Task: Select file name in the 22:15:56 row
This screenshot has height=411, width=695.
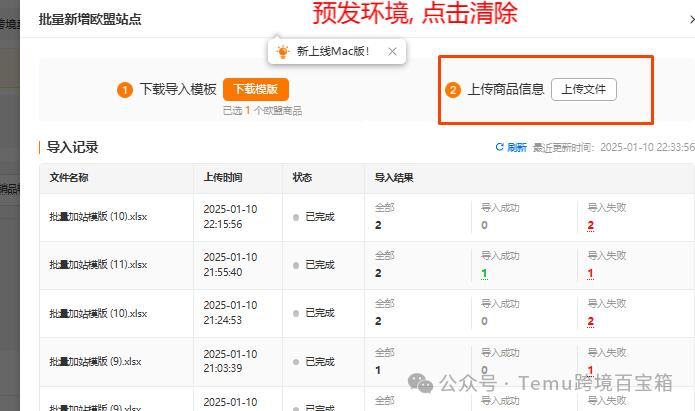Action: click(x=98, y=217)
